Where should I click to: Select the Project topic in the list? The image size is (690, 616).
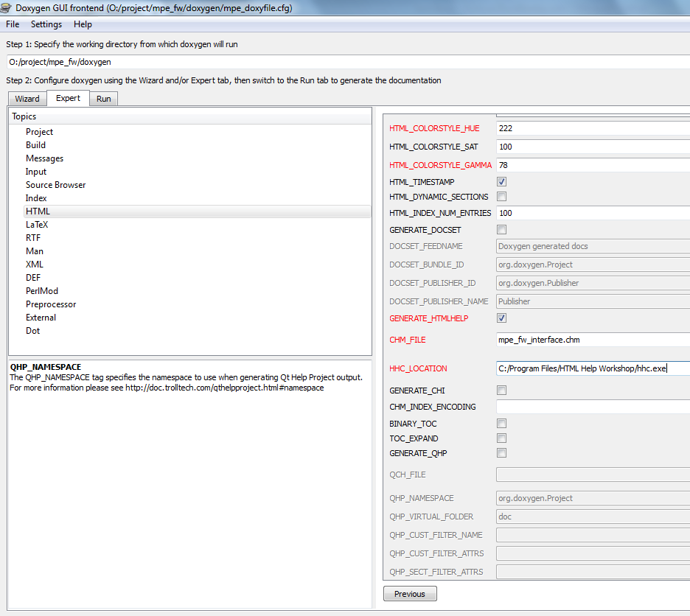(x=40, y=132)
